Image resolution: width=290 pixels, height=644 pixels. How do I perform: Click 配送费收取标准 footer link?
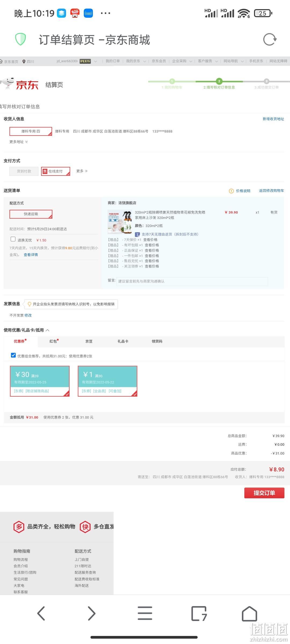tap(87, 579)
